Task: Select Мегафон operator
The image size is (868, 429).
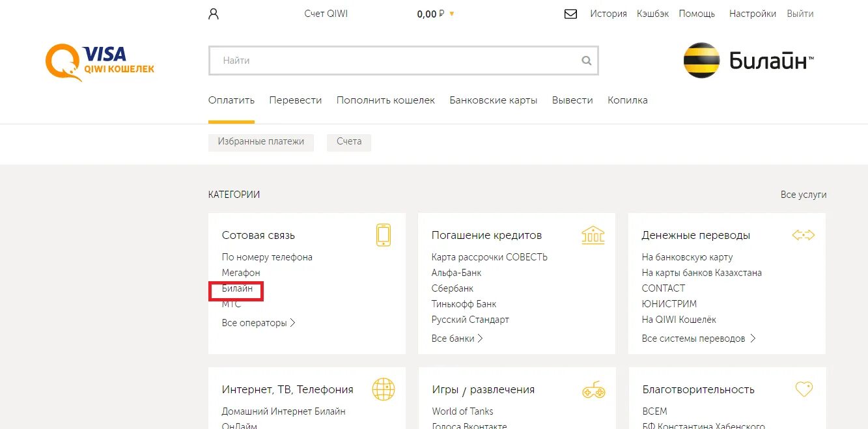Action: coord(241,273)
